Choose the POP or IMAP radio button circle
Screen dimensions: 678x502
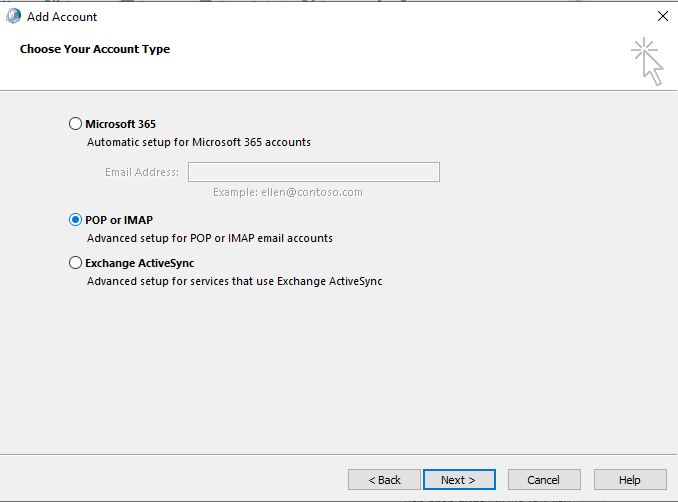coord(76,220)
